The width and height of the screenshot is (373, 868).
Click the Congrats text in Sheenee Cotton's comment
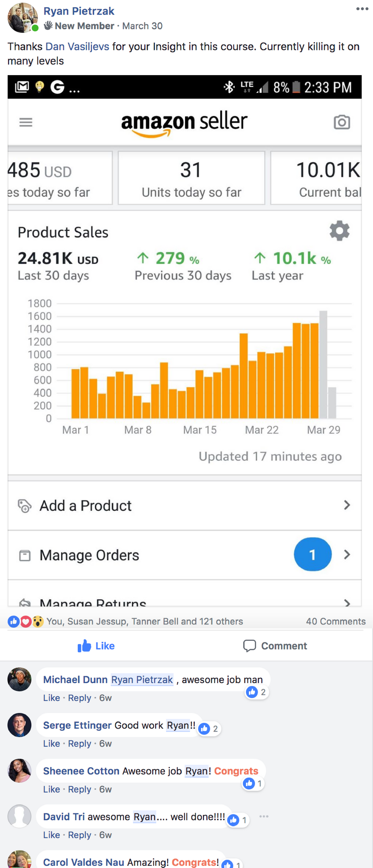point(236,771)
